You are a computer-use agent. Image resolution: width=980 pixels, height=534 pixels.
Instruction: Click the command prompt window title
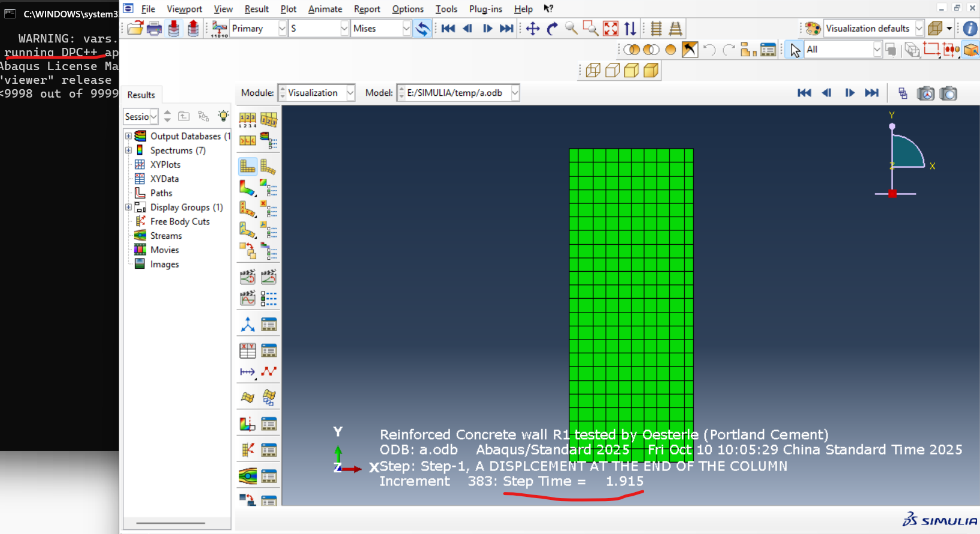[71, 14]
